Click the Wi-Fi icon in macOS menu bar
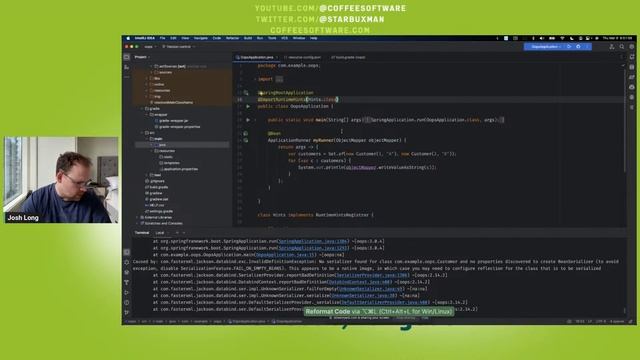 (x=562, y=38)
